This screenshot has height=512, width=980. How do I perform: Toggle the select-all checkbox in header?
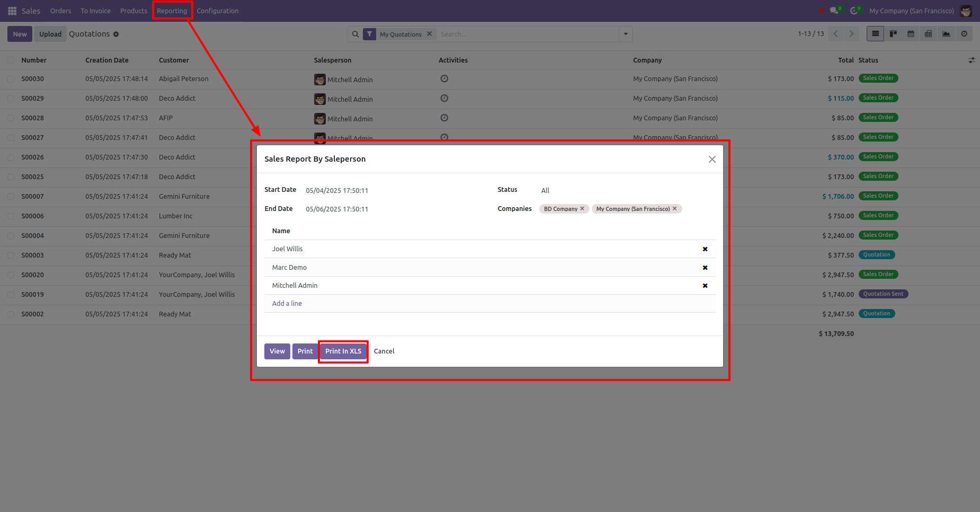coord(11,60)
